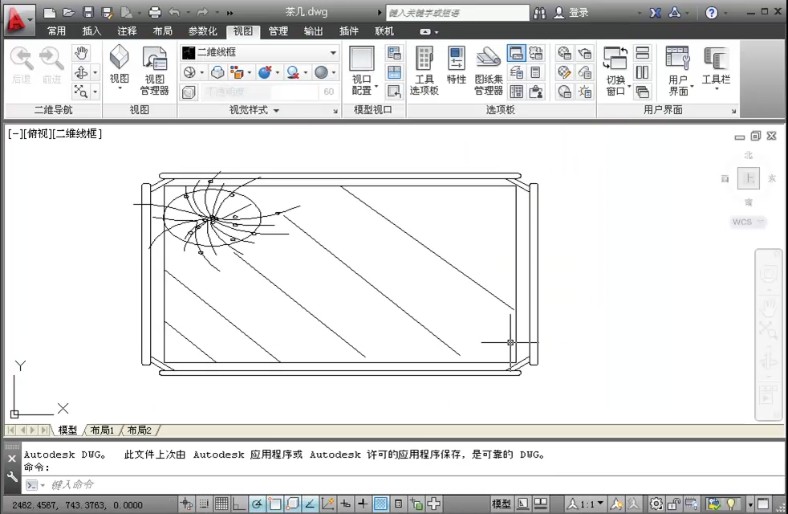Toggle snap mode in status bar
This screenshot has height=514, width=788.
coord(204,503)
